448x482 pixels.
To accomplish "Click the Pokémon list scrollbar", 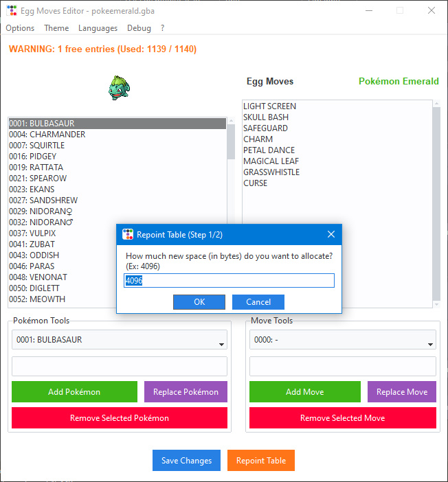I will 231,206.
